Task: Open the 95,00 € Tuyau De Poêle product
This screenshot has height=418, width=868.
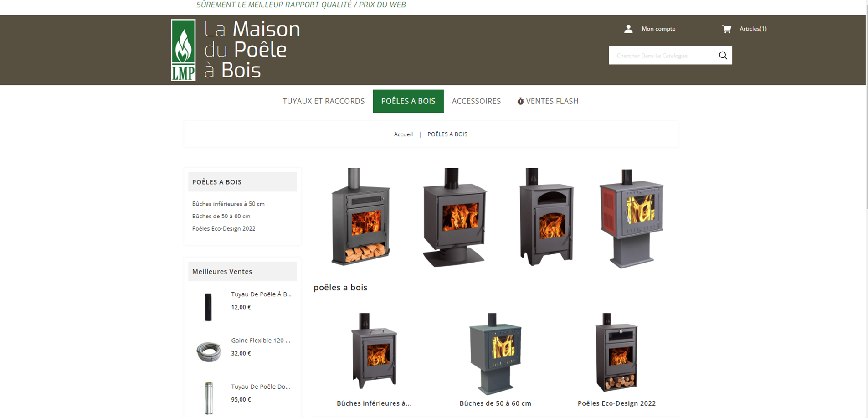Action: pos(260,387)
